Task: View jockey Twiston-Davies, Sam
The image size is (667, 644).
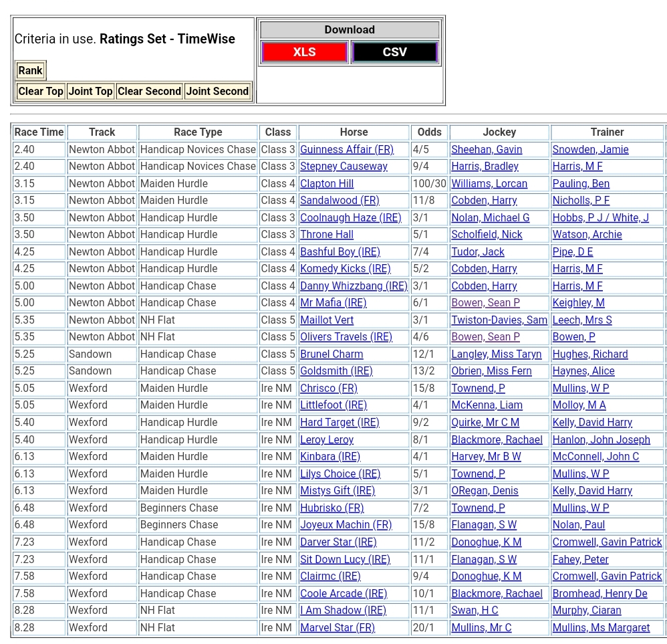Action: (x=499, y=320)
